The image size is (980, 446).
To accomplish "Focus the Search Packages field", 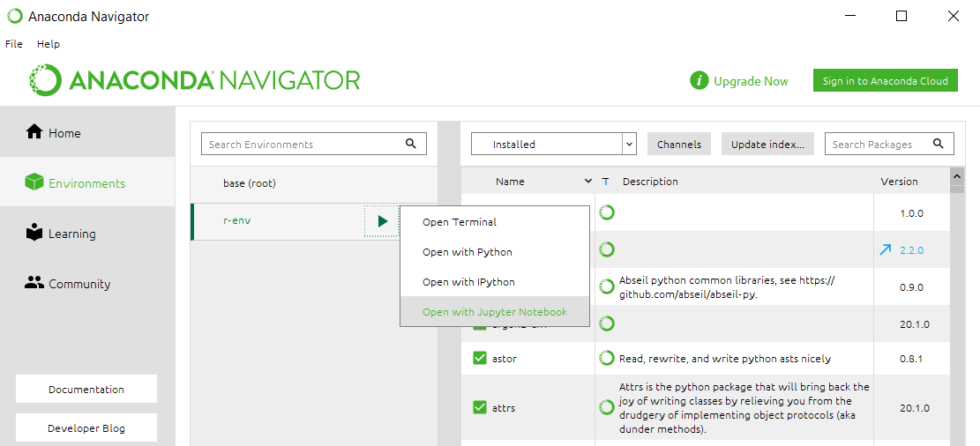I will 889,144.
